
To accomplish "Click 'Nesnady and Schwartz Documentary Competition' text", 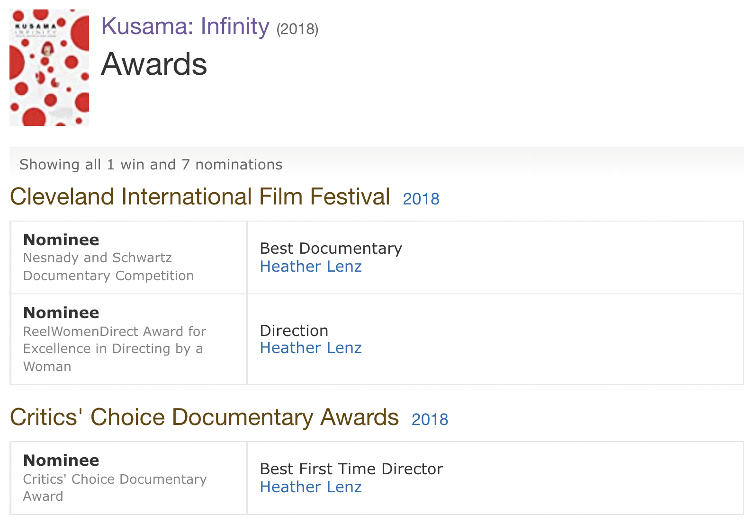I will coord(108,266).
